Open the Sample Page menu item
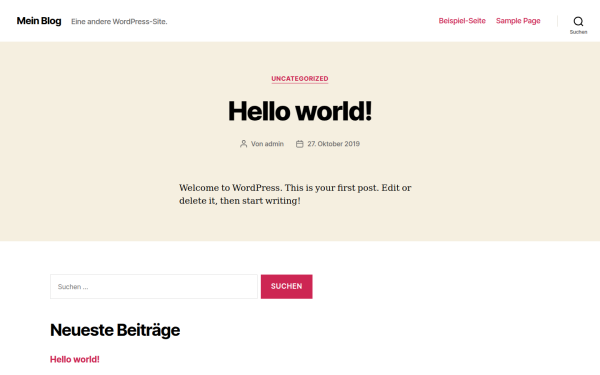Image resolution: width=600 pixels, height=375 pixels. pos(518,21)
